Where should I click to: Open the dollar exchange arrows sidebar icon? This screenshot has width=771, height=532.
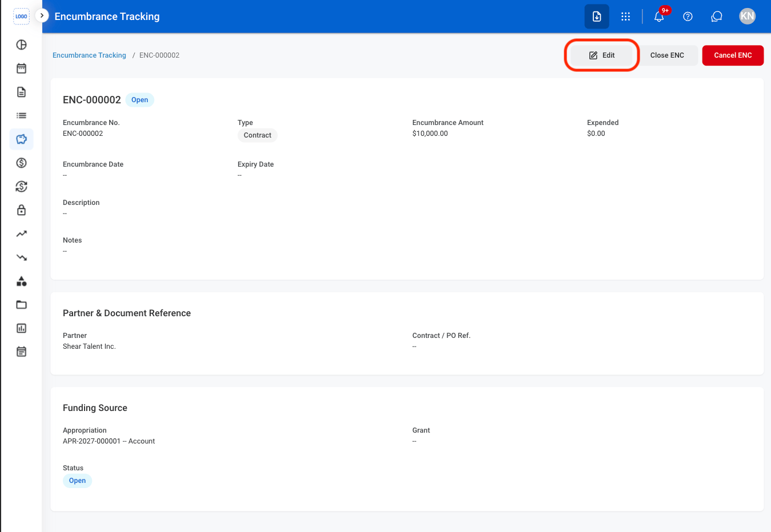click(21, 186)
